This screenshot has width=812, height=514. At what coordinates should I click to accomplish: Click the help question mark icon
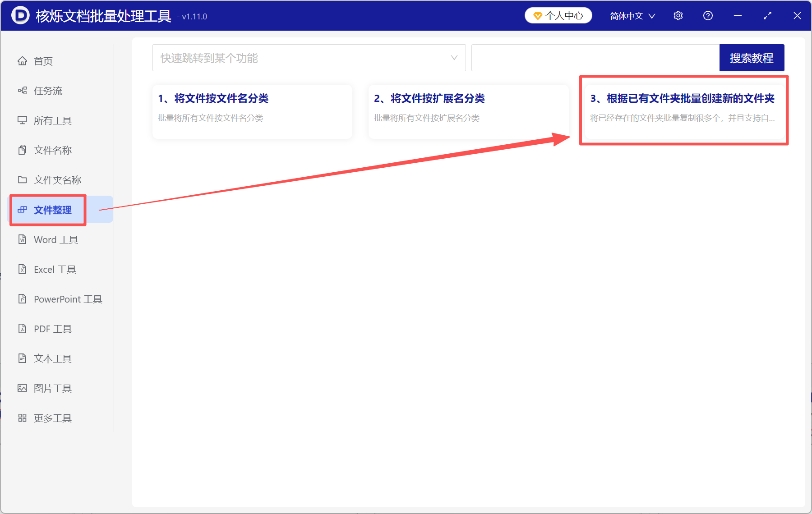point(707,15)
